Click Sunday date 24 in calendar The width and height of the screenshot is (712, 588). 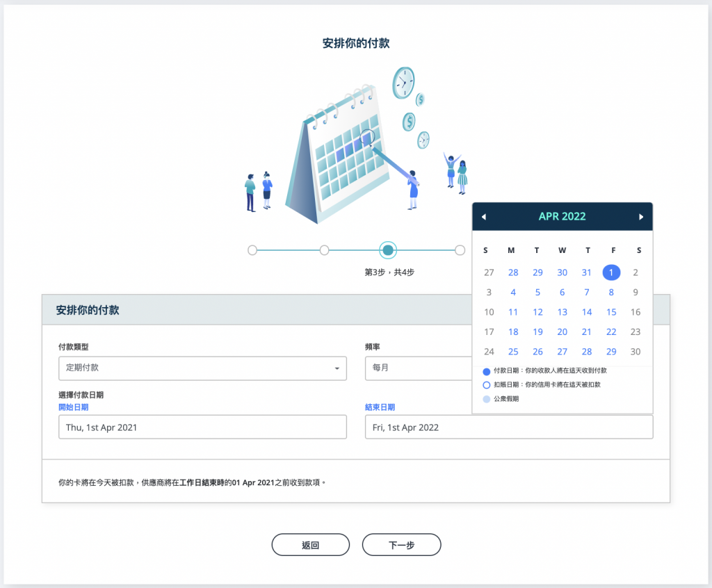click(x=489, y=352)
